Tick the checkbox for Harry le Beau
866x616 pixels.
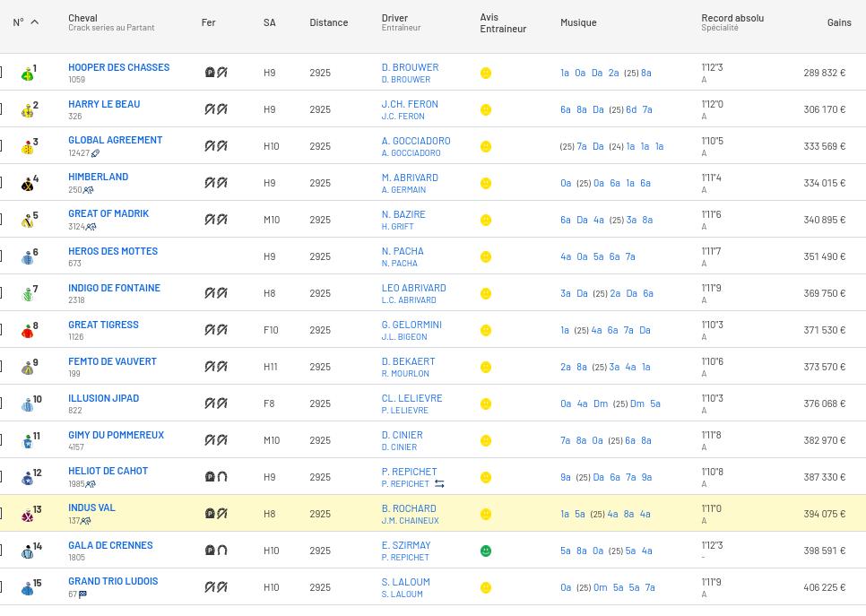tap(1, 109)
